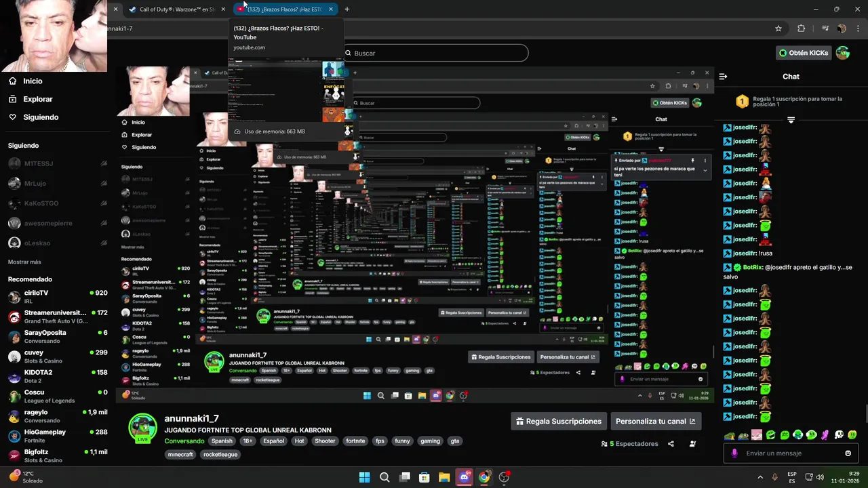The width and height of the screenshot is (868, 488).
Task: Toggle notifications for followed channel oLeskao
Action: tap(104, 243)
